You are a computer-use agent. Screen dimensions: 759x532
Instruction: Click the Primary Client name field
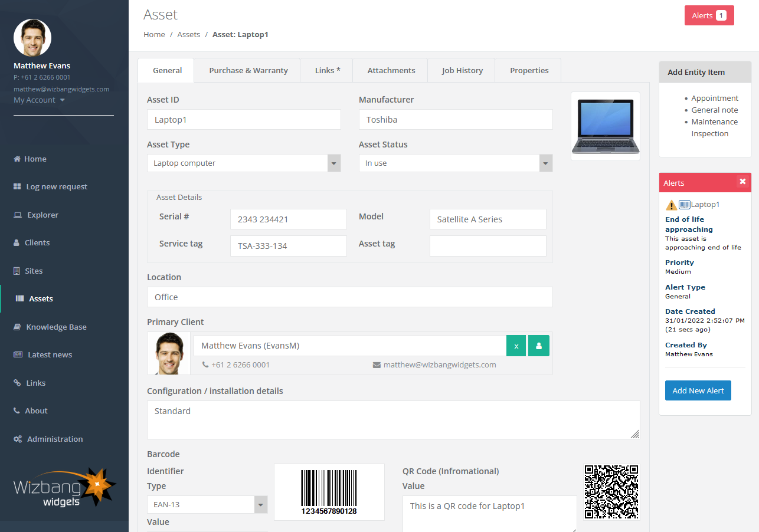tap(350, 346)
